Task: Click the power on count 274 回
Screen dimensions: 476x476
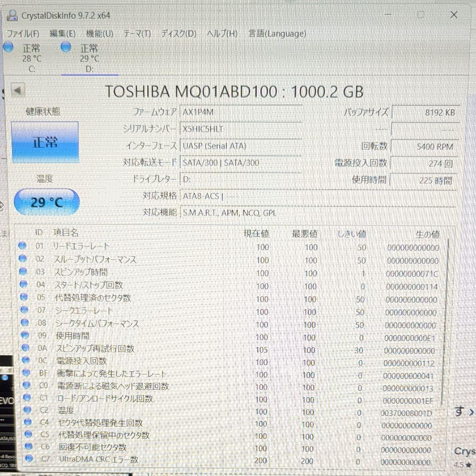Action: (424, 164)
